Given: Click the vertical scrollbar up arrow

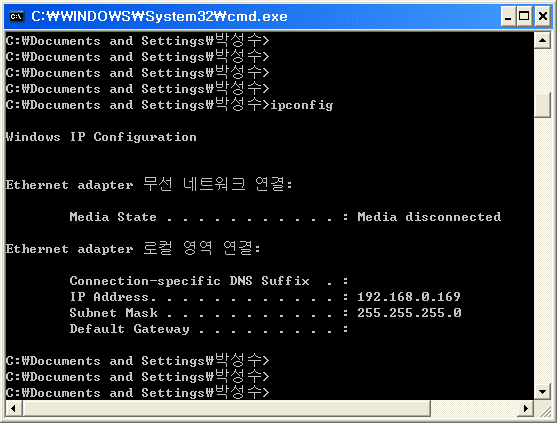Looking at the screenshot, I should (542, 40).
